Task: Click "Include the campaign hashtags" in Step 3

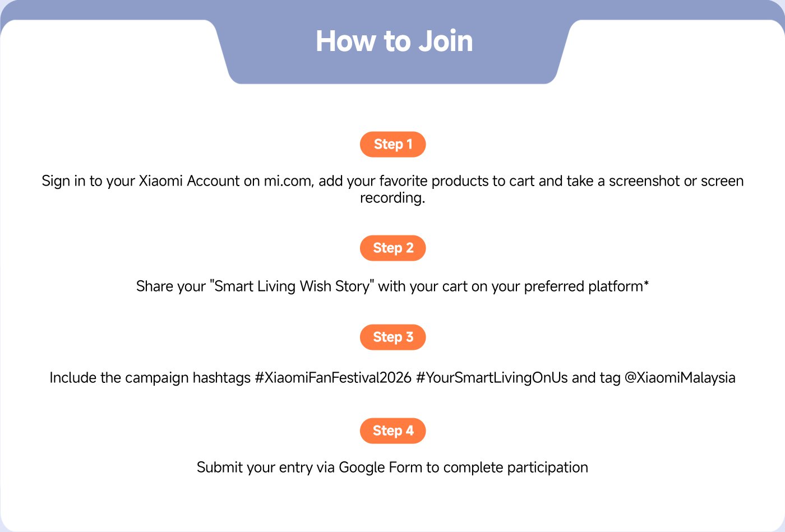Action: (x=150, y=378)
